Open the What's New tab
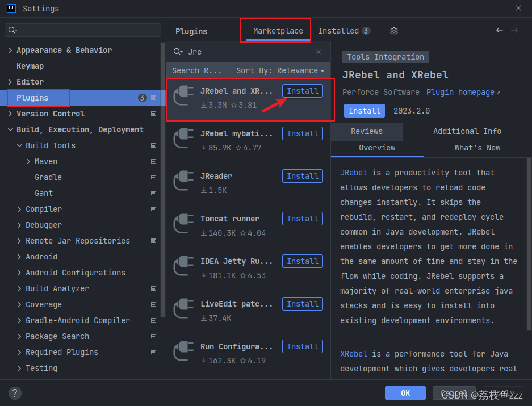Screen dimensions: 532x406 click(x=477, y=148)
